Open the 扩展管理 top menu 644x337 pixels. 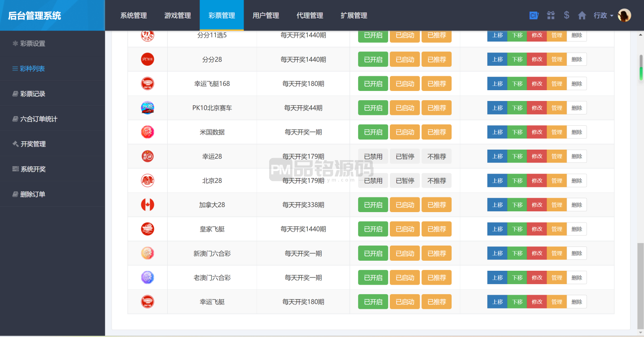click(354, 16)
